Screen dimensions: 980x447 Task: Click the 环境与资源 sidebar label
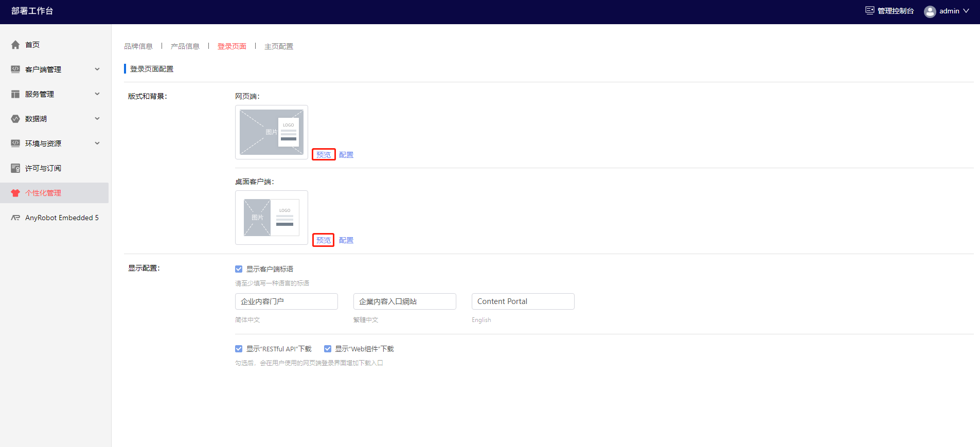pos(43,144)
